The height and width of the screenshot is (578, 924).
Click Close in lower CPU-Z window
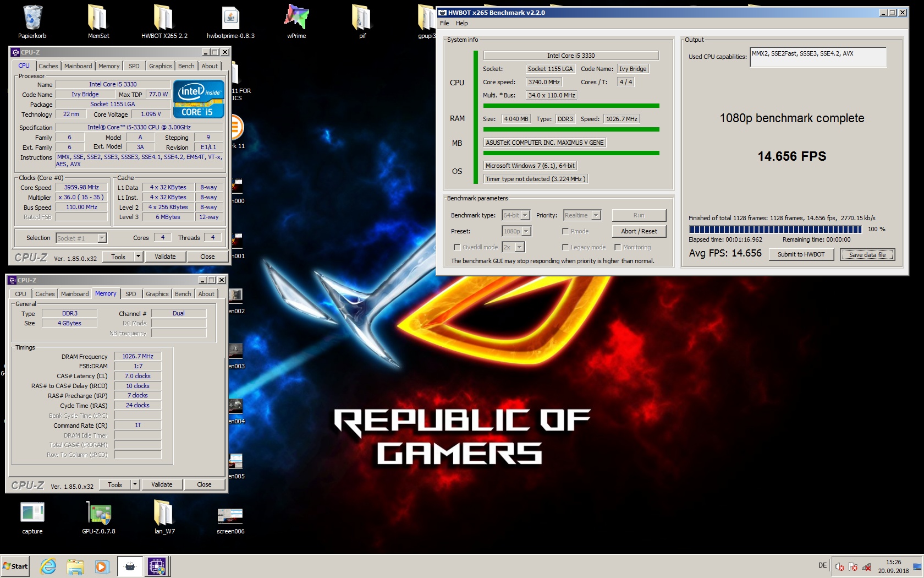[204, 484]
